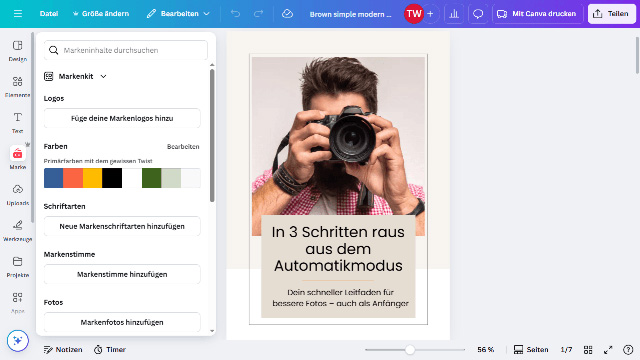640x360 pixels.
Task: Open the Apps sidebar tab
Action: pos(18,302)
